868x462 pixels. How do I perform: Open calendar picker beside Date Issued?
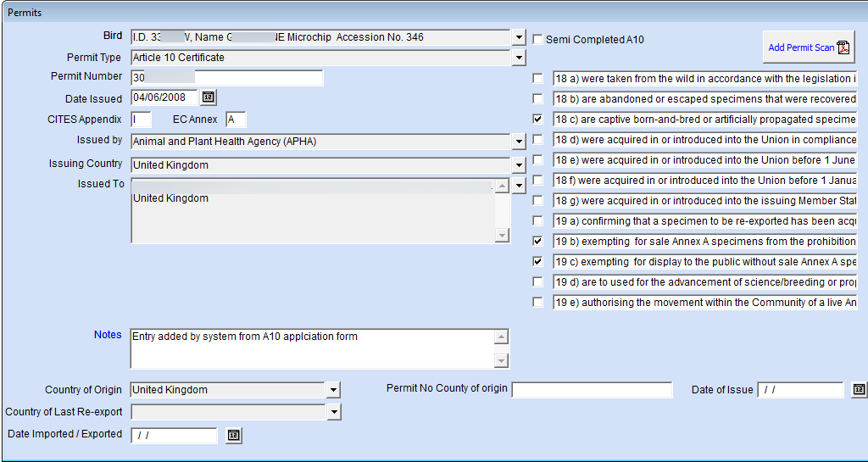209,97
